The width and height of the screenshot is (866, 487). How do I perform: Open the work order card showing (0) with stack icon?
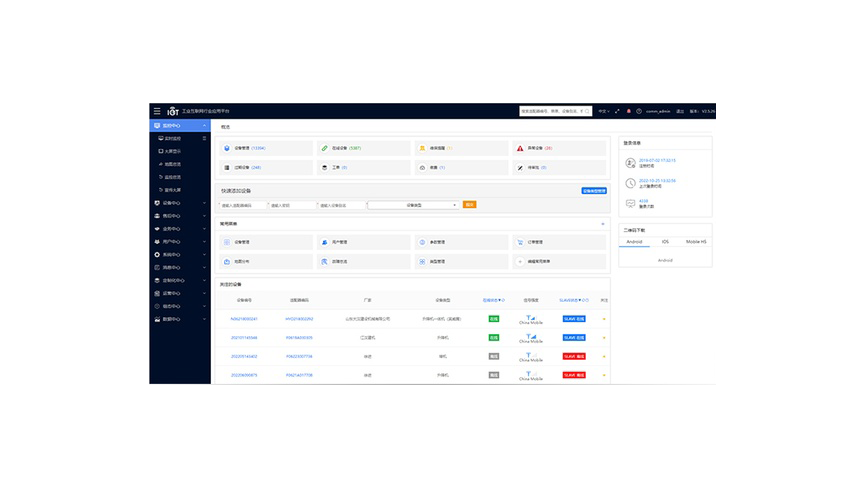click(x=363, y=167)
